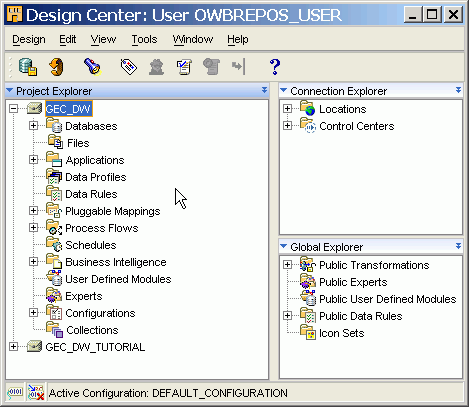469x407 pixels.
Task: Select the GEC_DW_TUTORIAL project label
Action: (x=95, y=347)
